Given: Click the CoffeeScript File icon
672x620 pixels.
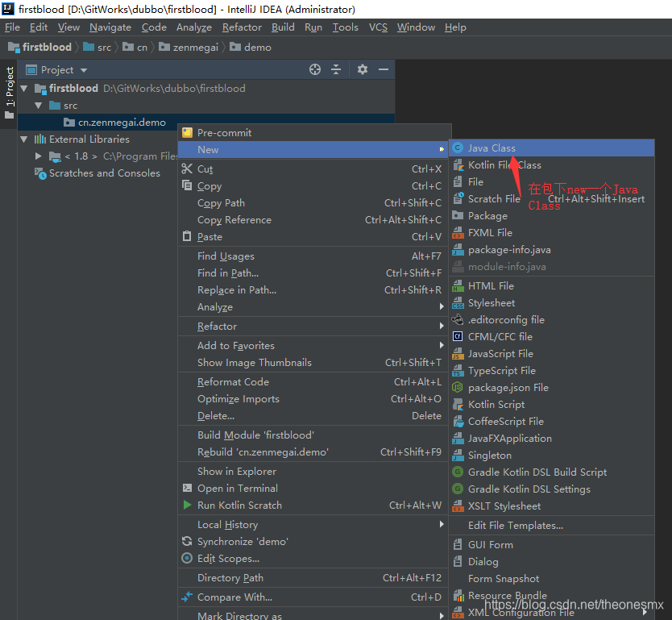Looking at the screenshot, I should tap(458, 422).
